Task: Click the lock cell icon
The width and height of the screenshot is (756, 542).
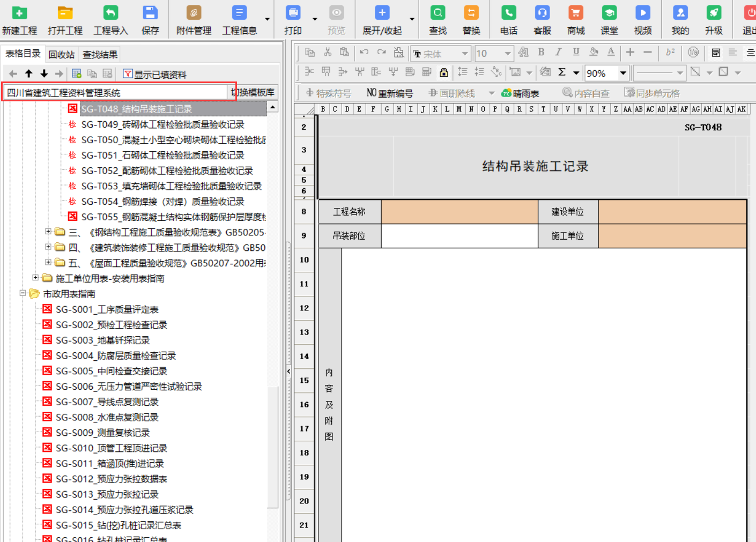Action: 444,72
